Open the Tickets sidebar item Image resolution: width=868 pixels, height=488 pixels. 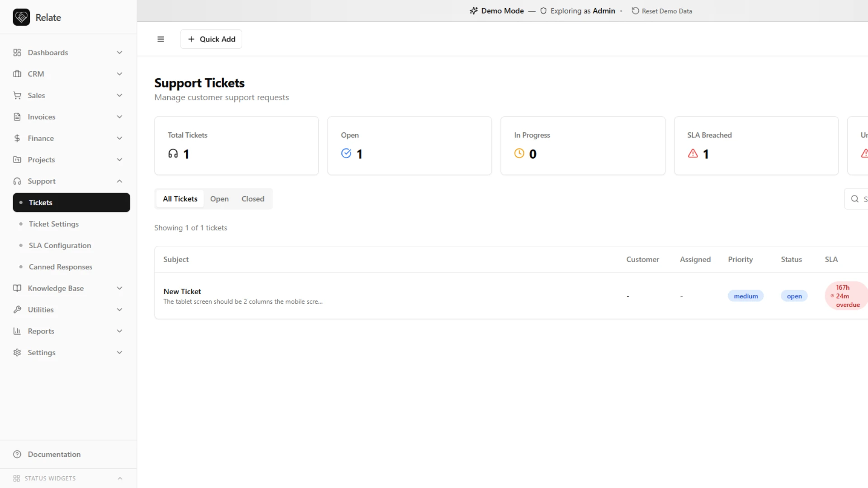[x=71, y=202]
